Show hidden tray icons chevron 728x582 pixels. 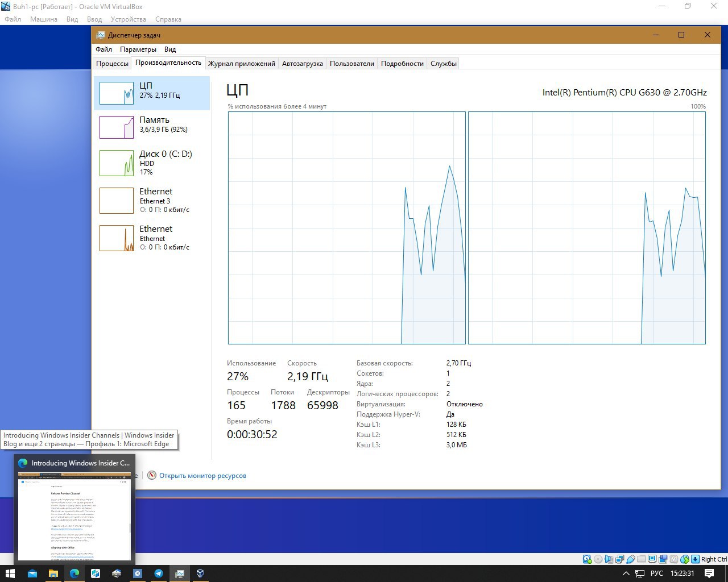(626, 573)
